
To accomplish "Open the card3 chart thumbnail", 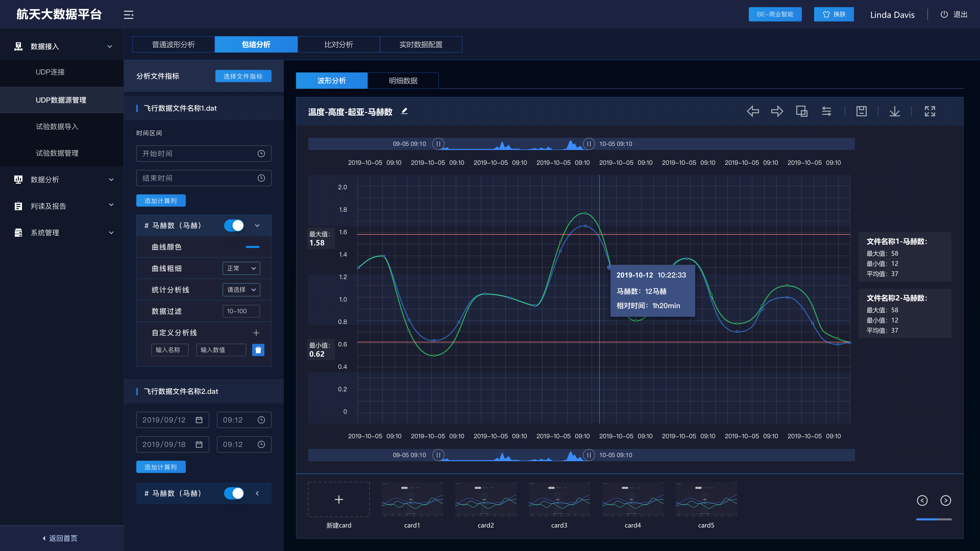I will point(559,499).
